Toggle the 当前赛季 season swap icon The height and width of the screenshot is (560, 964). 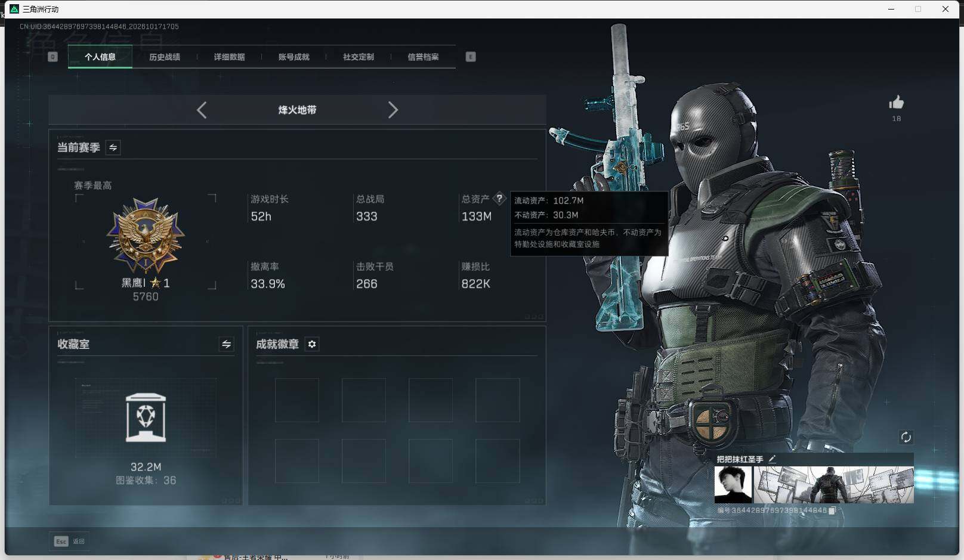[x=113, y=147]
